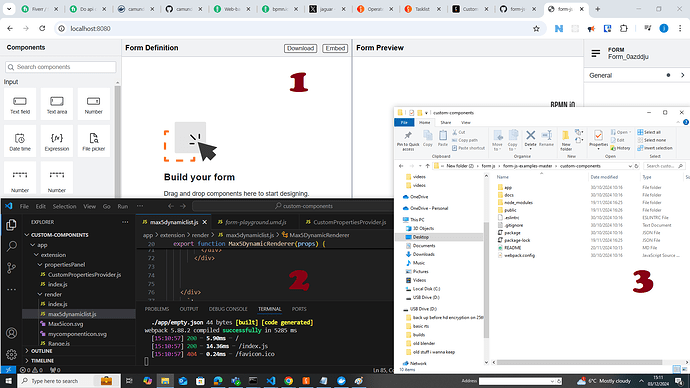Click Select all in File Explorer

(x=649, y=132)
